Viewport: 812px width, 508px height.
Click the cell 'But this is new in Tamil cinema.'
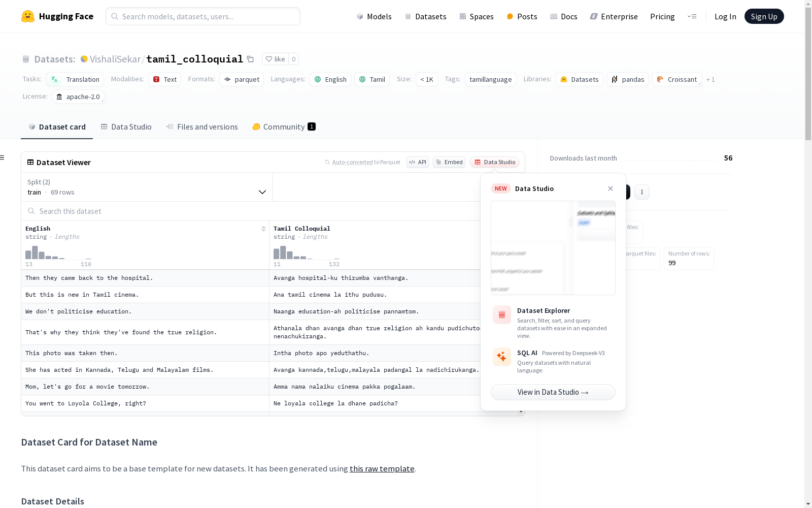[x=145, y=295]
